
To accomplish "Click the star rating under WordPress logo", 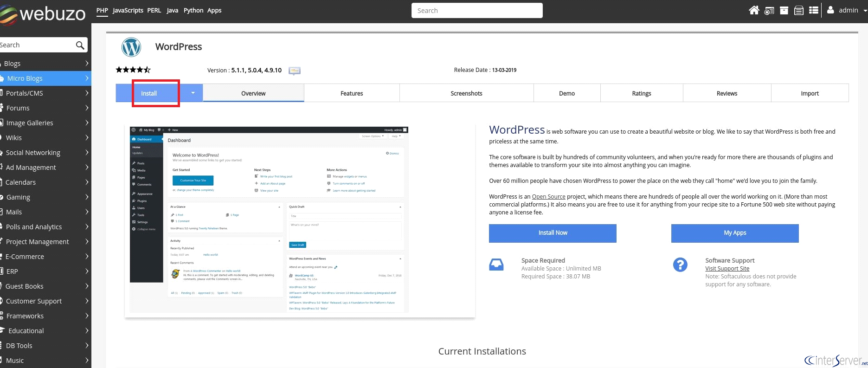I will click(x=133, y=70).
